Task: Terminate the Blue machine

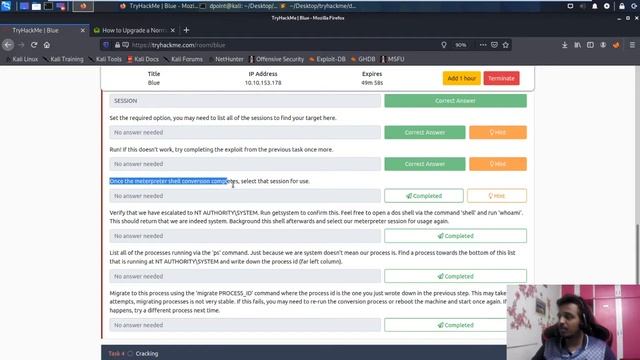Action: [x=501, y=78]
